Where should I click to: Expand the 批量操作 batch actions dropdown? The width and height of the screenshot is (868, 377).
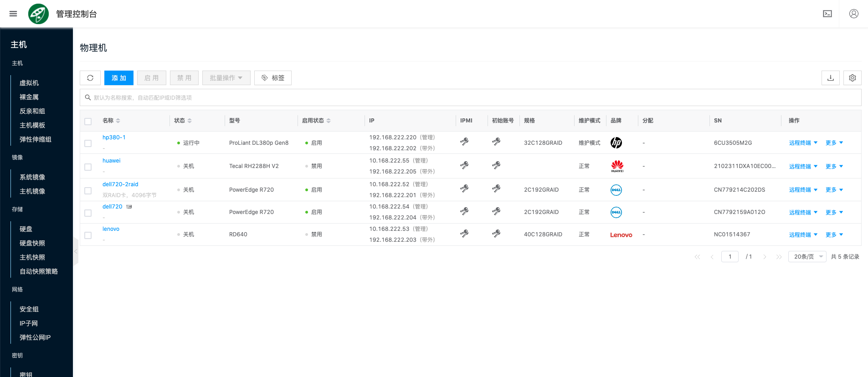point(226,78)
